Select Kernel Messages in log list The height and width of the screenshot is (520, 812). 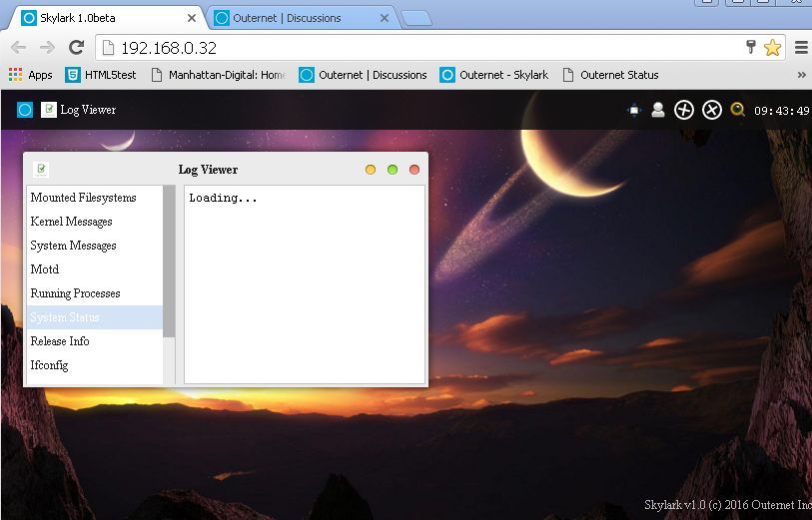(72, 222)
